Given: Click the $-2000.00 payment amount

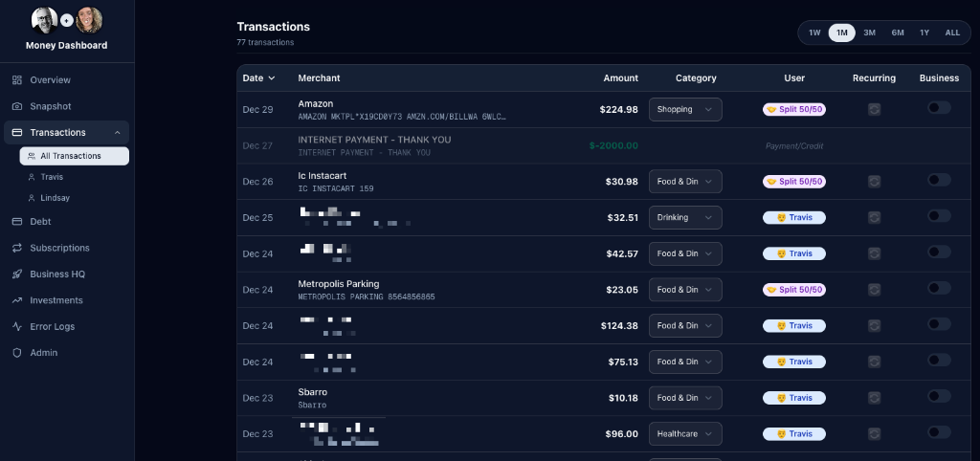Looking at the screenshot, I should pos(613,145).
